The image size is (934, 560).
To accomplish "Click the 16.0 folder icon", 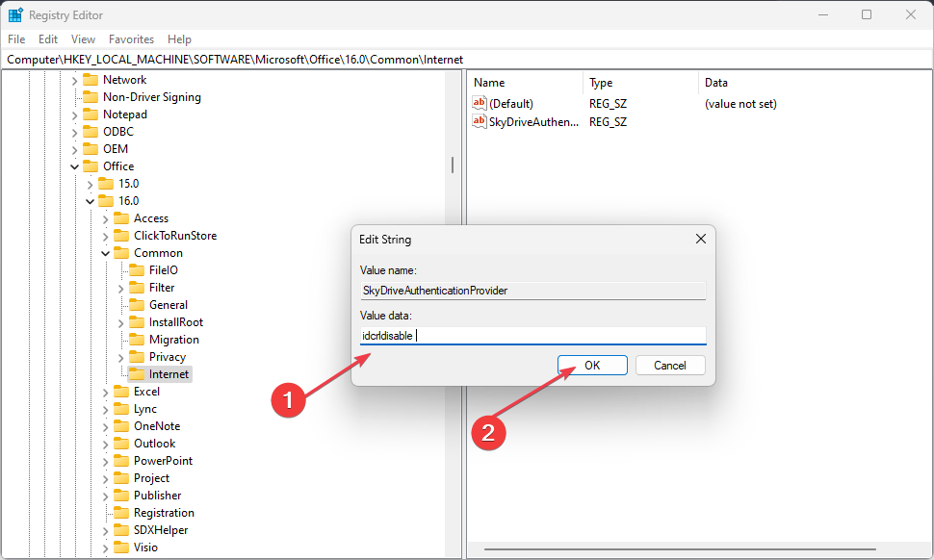I will click(106, 200).
